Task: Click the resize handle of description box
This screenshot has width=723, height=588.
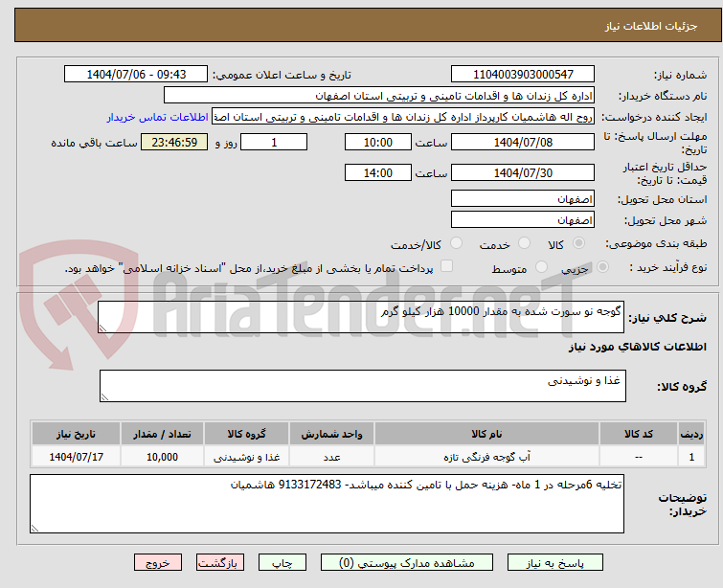Action: click(x=102, y=328)
